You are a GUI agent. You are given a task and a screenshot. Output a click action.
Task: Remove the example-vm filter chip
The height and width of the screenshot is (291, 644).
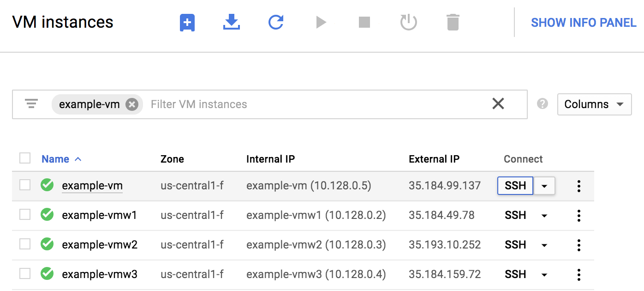click(x=132, y=104)
